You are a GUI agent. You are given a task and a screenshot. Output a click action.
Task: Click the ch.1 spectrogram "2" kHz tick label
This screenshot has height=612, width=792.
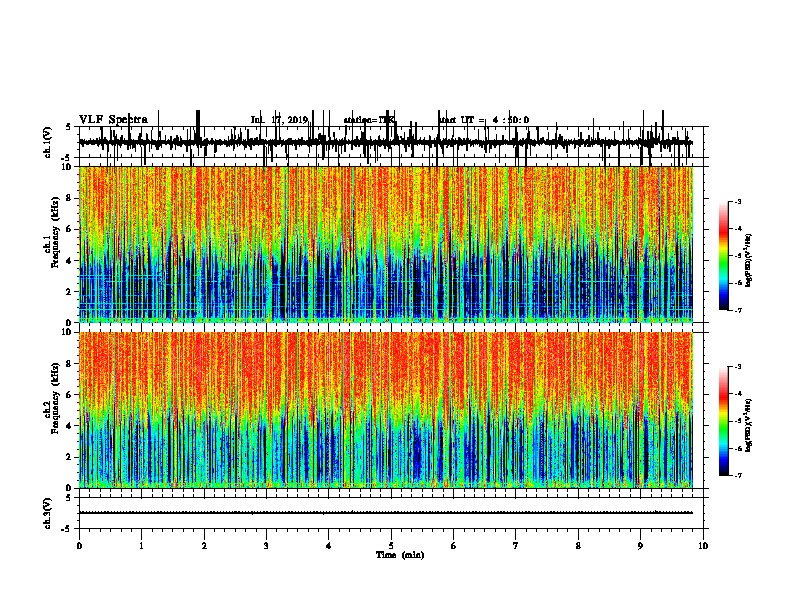(x=70, y=291)
